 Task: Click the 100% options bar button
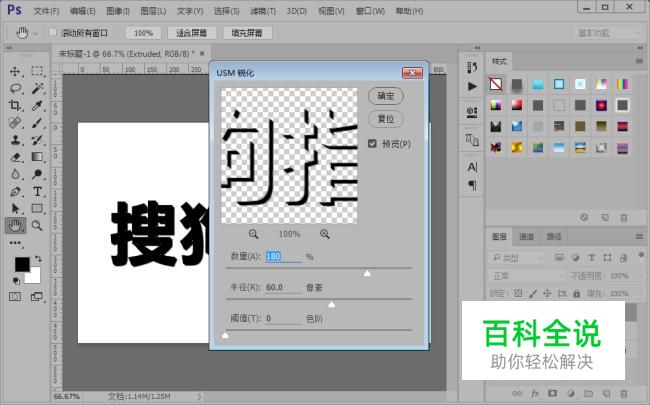(143, 33)
